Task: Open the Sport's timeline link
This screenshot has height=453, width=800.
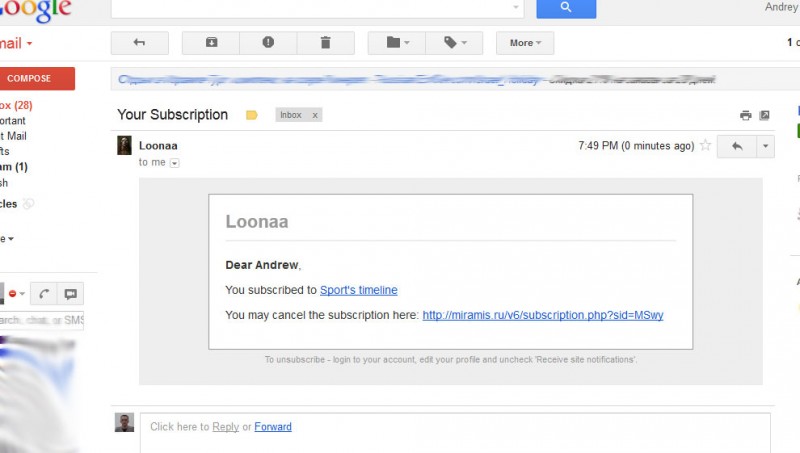Action: [x=359, y=290]
